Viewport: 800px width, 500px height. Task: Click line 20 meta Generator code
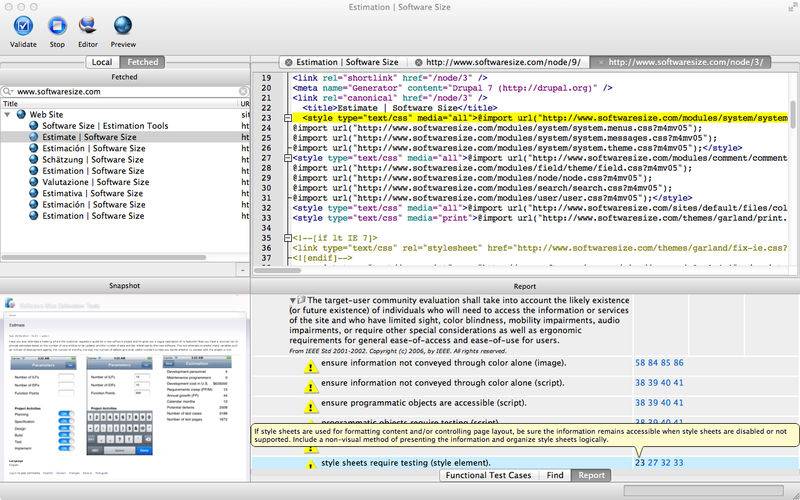[452, 88]
